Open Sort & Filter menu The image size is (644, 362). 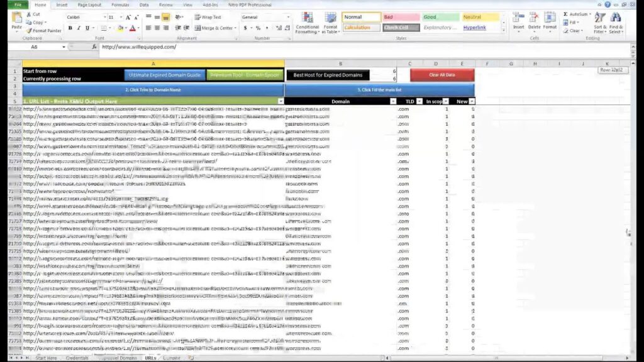coord(599,23)
